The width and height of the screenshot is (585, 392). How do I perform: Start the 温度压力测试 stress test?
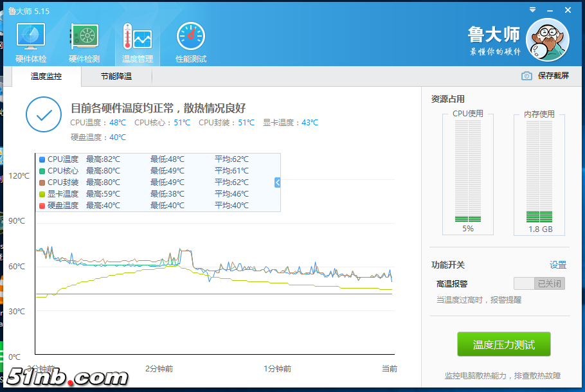(x=503, y=344)
